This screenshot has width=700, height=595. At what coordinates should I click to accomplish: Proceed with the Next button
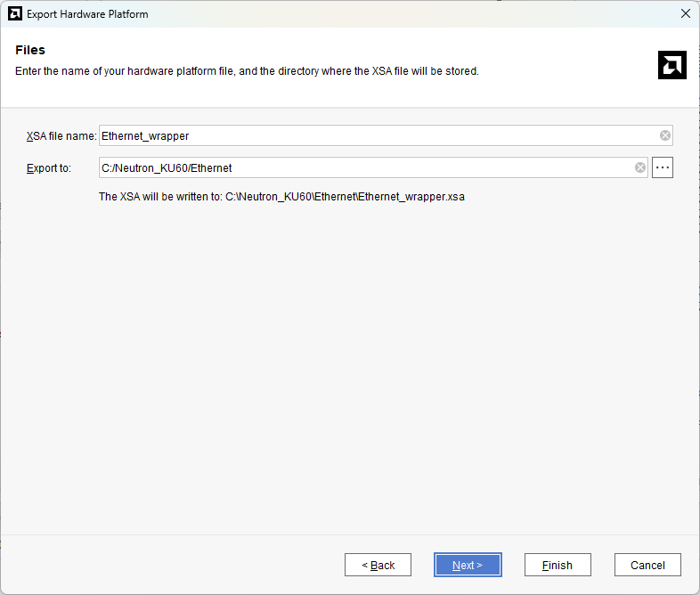(x=468, y=565)
